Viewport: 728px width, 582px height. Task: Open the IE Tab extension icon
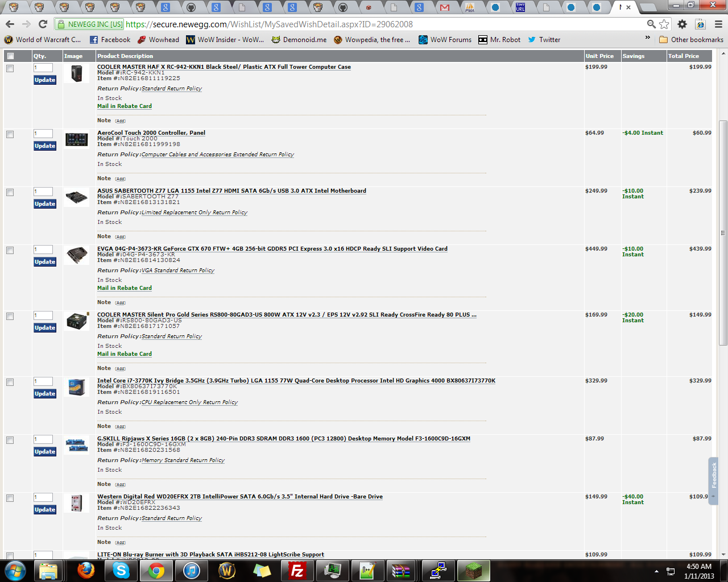[x=700, y=24]
